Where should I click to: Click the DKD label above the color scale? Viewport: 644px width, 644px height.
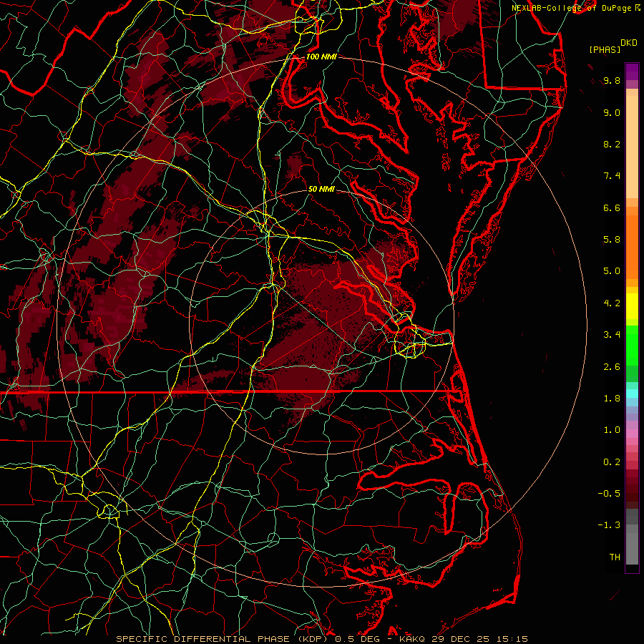(628, 43)
